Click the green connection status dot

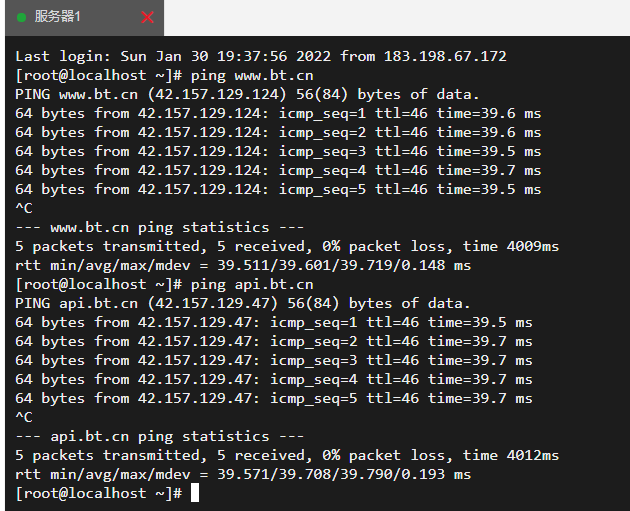22,17
